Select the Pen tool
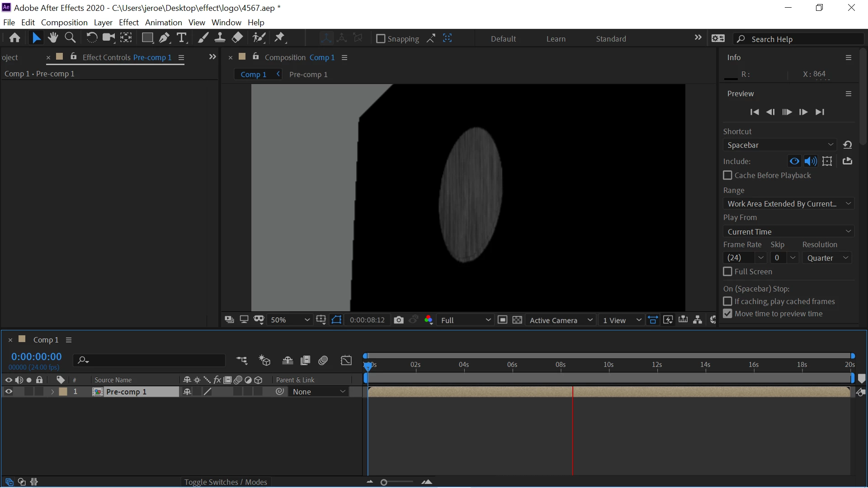 click(165, 38)
